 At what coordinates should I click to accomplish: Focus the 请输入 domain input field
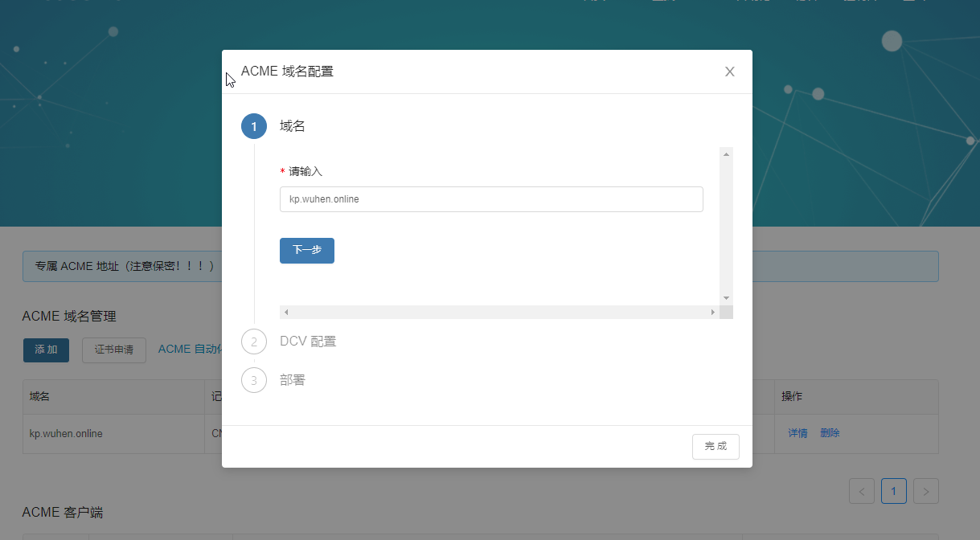point(491,199)
